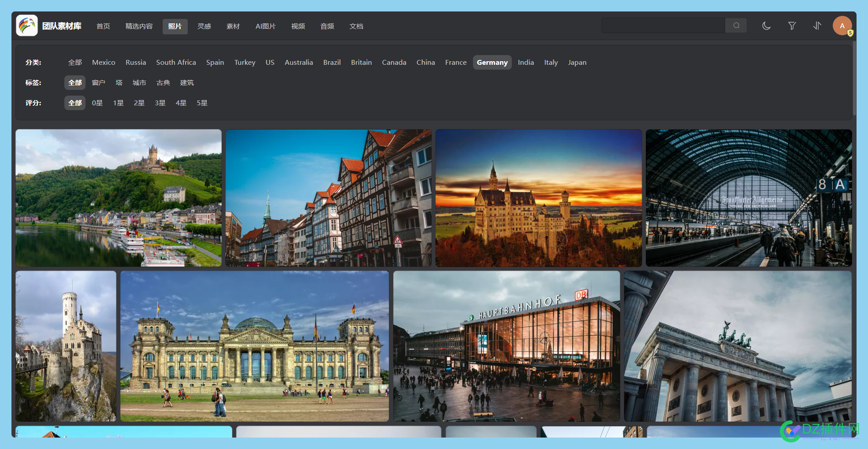Choose the South Africa category
The image size is (868, 449).
[x=176, y=63]
